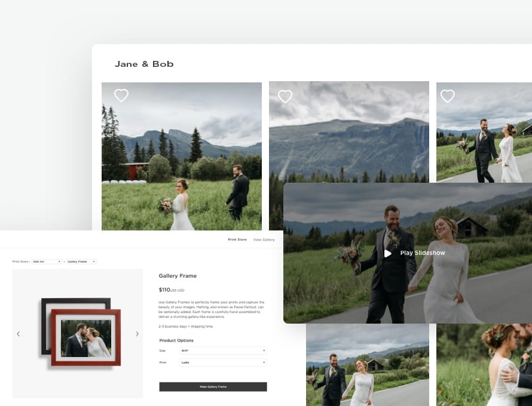Click the Gallery Frame product heading

point(178,276)
